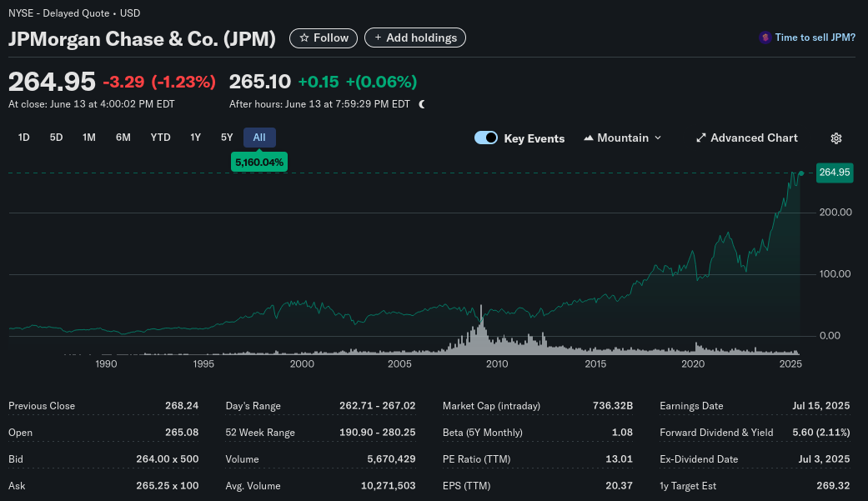This screenshot has width=868, height=501.
Task: Click the -3.29 (-1.23%) change text
Action: tap(159, 82)
